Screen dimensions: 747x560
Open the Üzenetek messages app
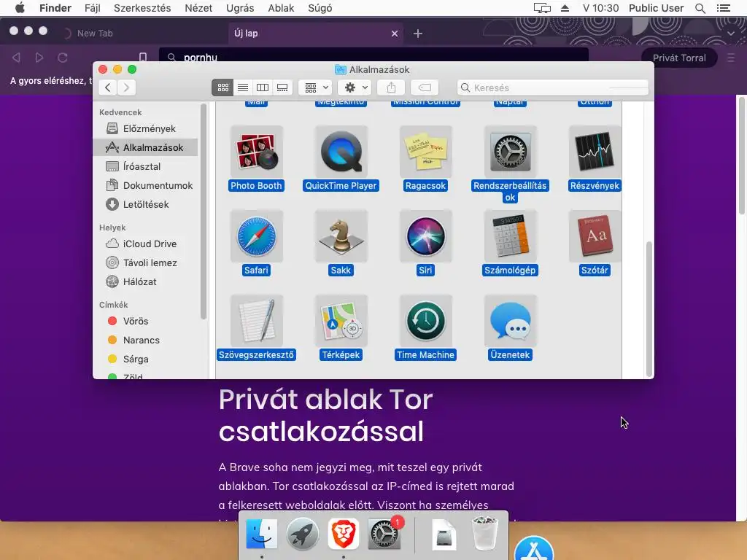point(510,321)
